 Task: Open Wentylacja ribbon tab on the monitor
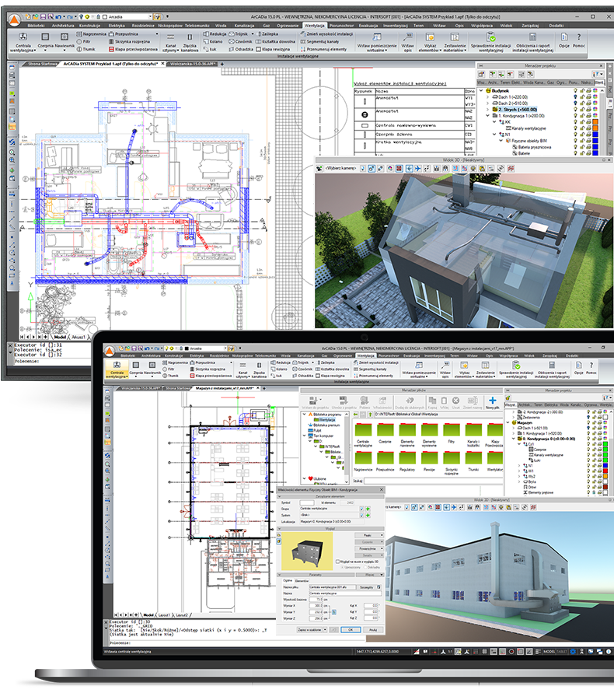point(315,26)
